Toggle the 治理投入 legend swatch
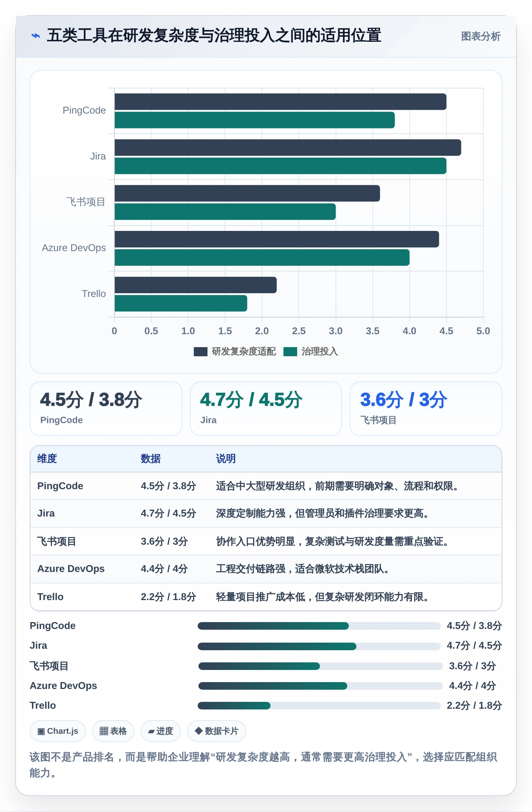The width and height of the screenshot is (532, 812). [x=290, y=351]
